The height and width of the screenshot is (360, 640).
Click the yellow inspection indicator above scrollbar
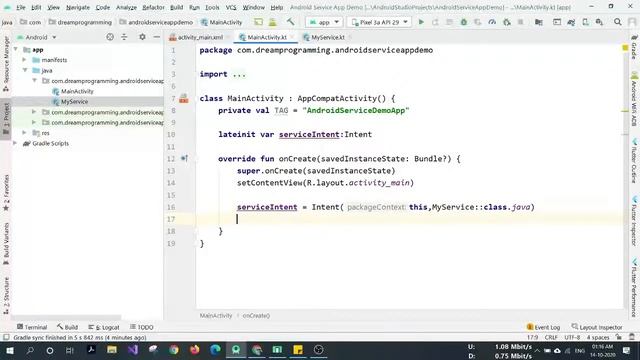coord(625,48)
